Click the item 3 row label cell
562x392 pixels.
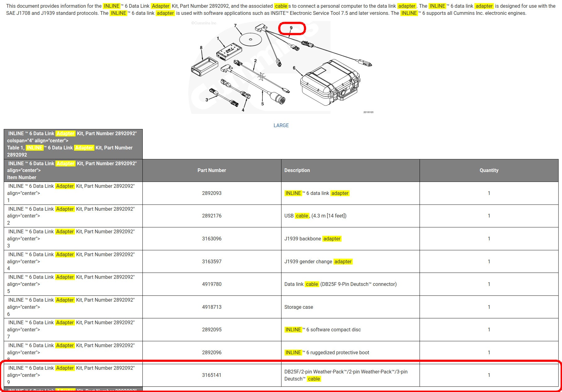73,239
